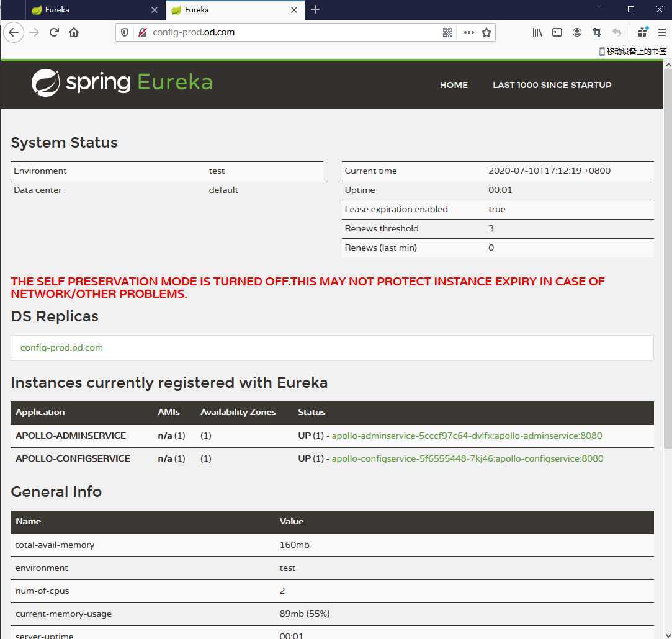Minimize the browser window
Screen dimensions: 672x639
(602, 9)
